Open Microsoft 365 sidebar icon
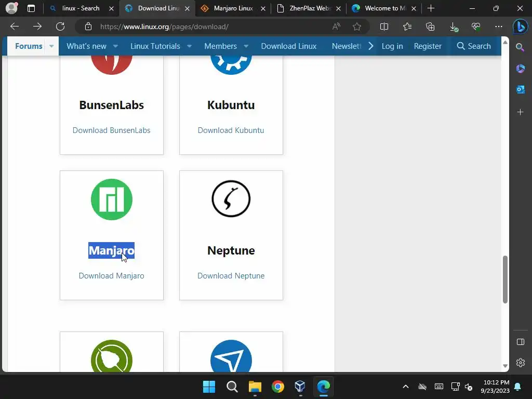This screenshot has width=532, height=399. 520,69
